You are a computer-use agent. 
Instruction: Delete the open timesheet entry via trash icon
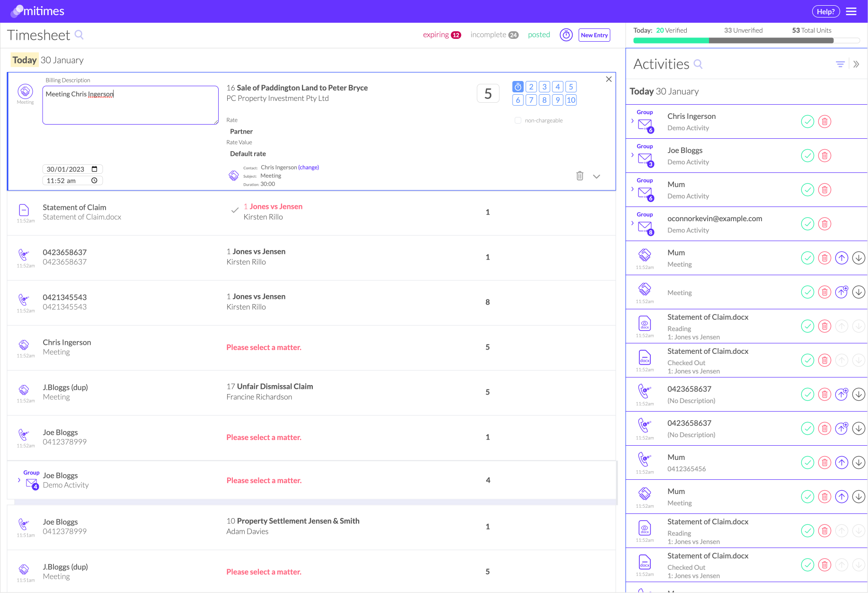coord(580,176)
